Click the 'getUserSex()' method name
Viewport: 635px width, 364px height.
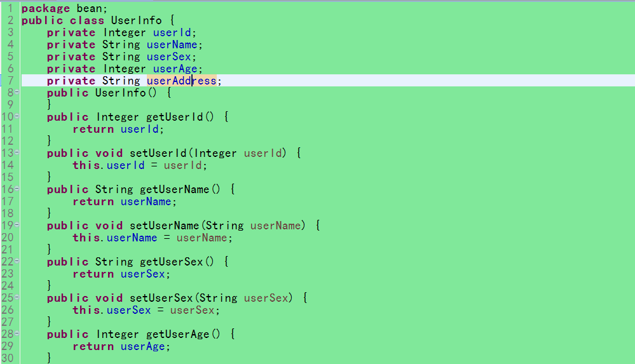pos(177,262)
